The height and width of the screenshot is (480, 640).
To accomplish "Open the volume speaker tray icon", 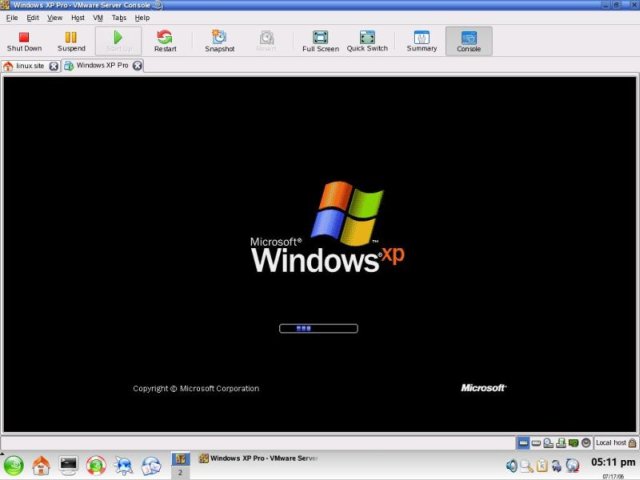I will tap(511, 465).
